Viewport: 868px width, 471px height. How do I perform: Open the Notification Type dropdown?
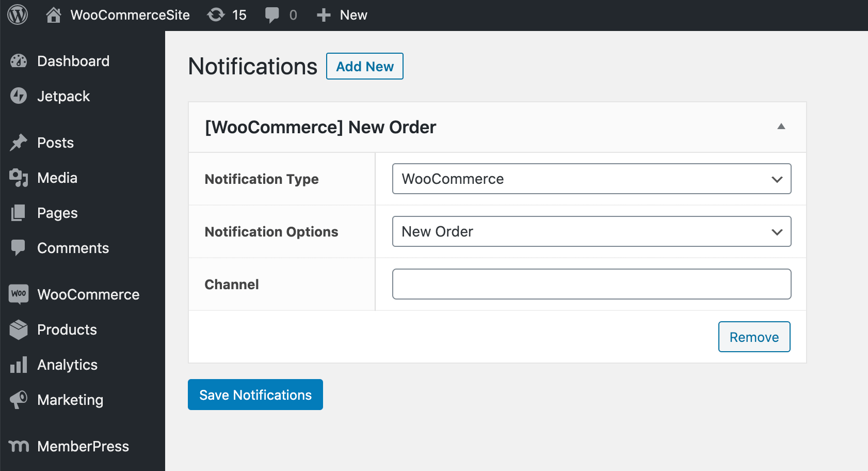[591, 179]
